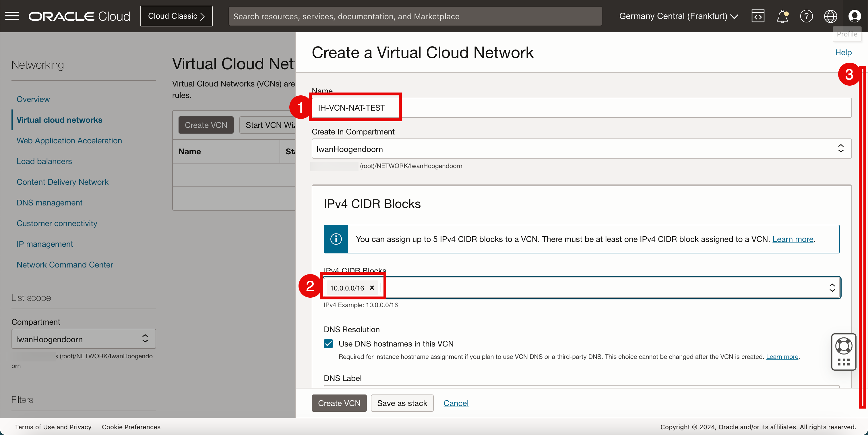Remove the 10.0.0.0/16 CIDR tag
The height and width of the screenshot is (435, 868).
(372, 288)
